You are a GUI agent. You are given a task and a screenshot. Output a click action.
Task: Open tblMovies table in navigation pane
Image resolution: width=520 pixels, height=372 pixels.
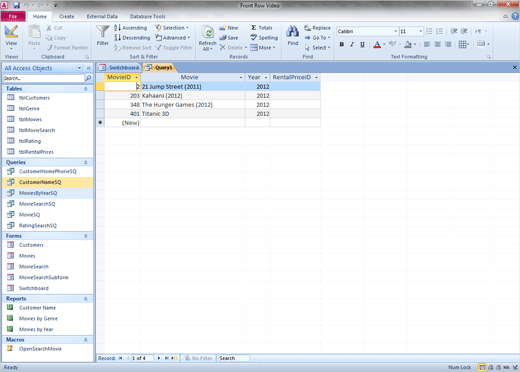pyautogui.click(x=30, y=119)
